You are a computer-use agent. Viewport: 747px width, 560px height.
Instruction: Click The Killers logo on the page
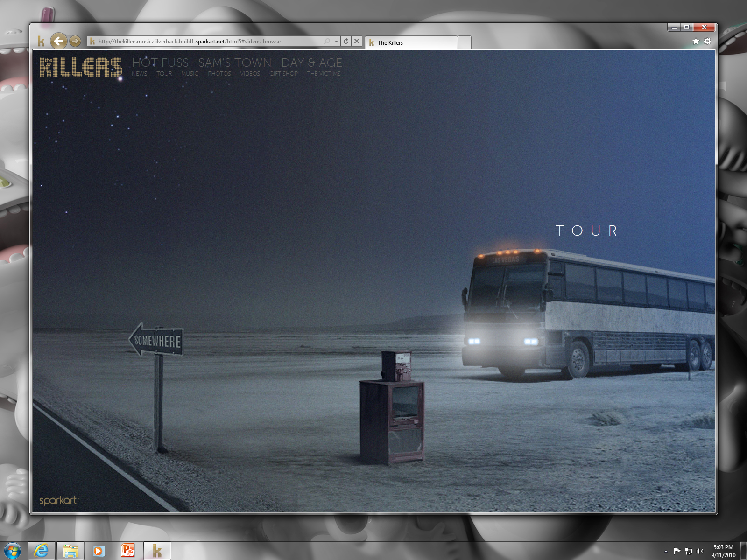coord(80,67)
